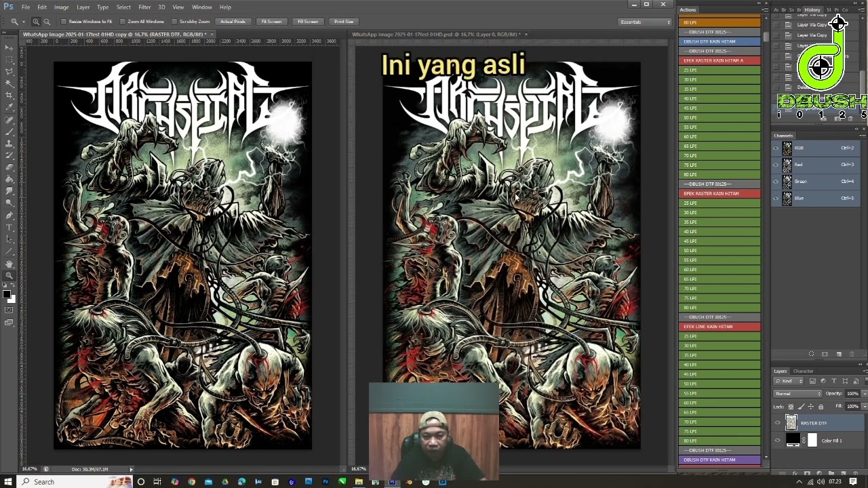This screenshot has width=868, height=488.
Task: Hide the RASTER DTF layer
Action: point(777,423)
